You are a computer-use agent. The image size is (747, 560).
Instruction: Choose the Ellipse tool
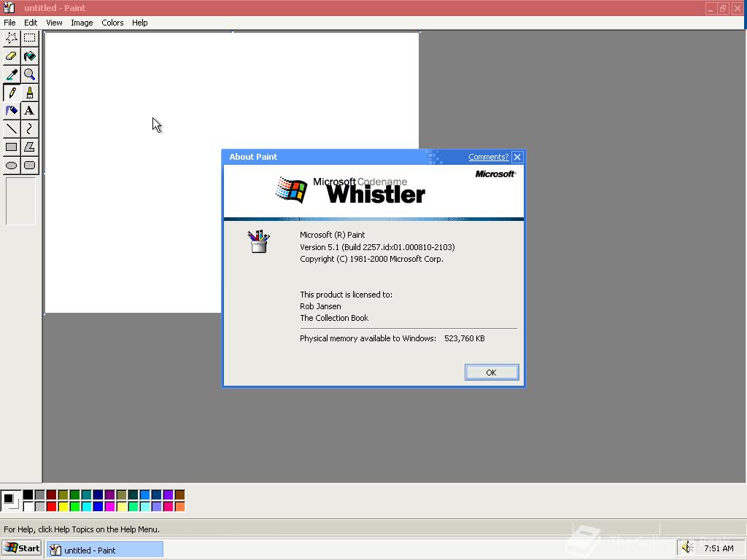point(12,166)
